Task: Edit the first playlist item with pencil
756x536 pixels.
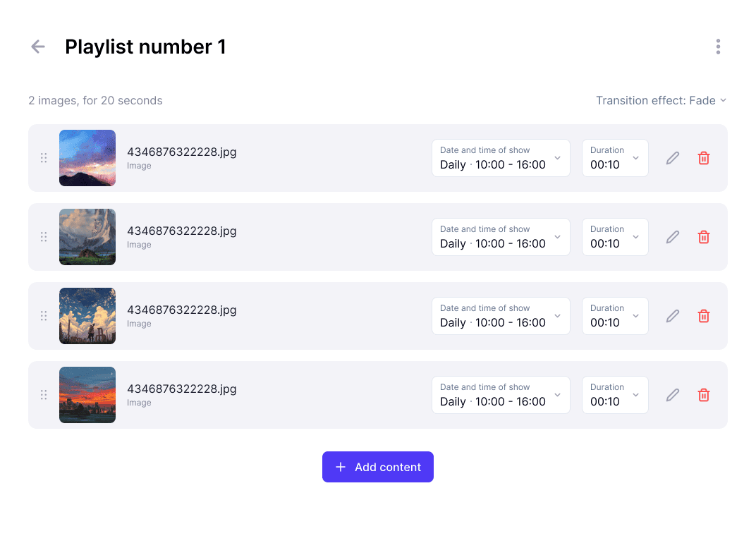Action: point(673,158)
